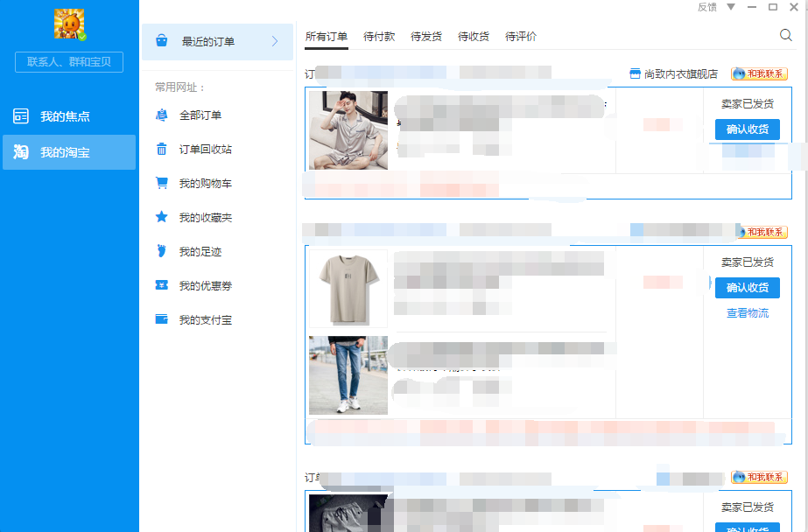Viewport: 808px width, 532px height.
Task: Click the 反馈 feedback link
Action: [707, 7]
